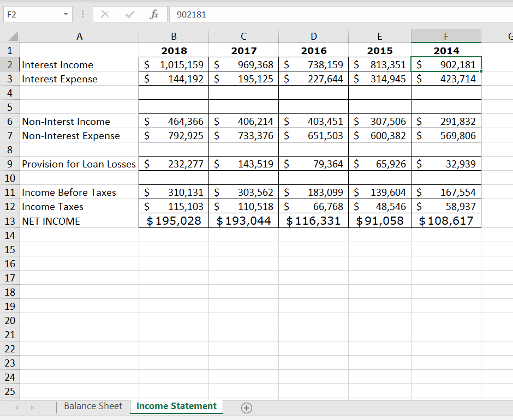The height and width of the screenshot is (420, 513).
Task: Select row 13 header
Action: coord(10,221)
